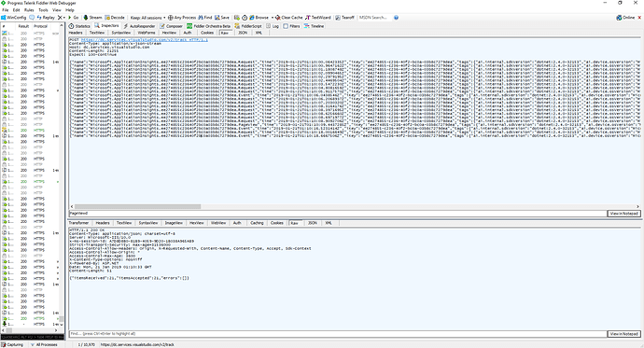This screenshot has height=348, width=644.
Task: Toggle the Decode toolbar button
Action: point(115,18)
